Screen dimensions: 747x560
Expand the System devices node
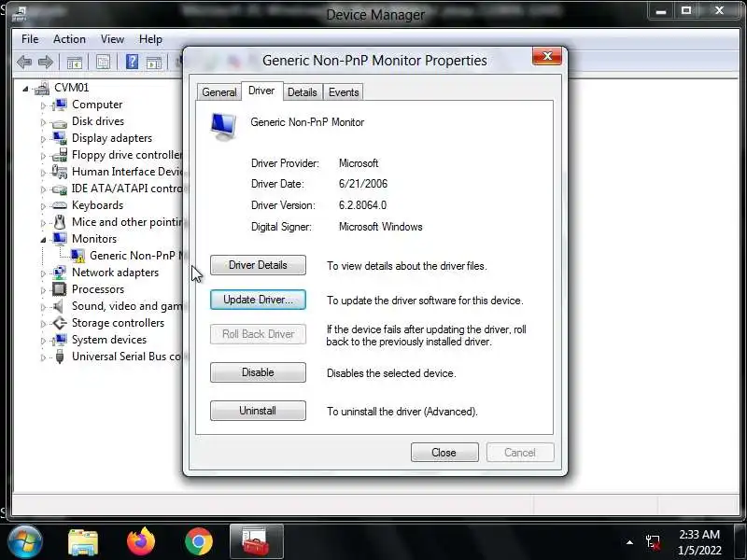pos(43,341)
